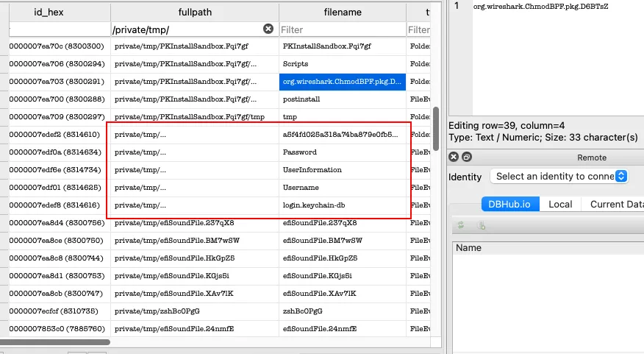
Task: Refresh the DBHub.io remote list
Action: tap(461, 225)
